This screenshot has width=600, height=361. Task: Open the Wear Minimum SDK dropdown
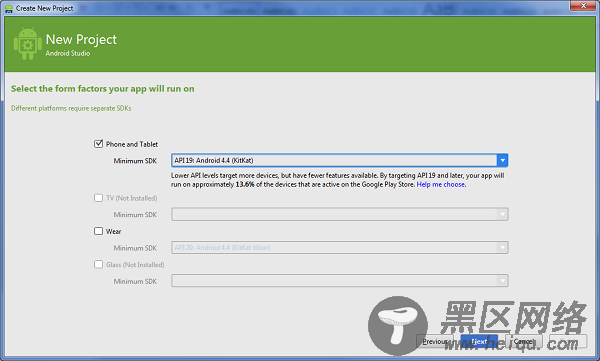click(x=339, y=248)
